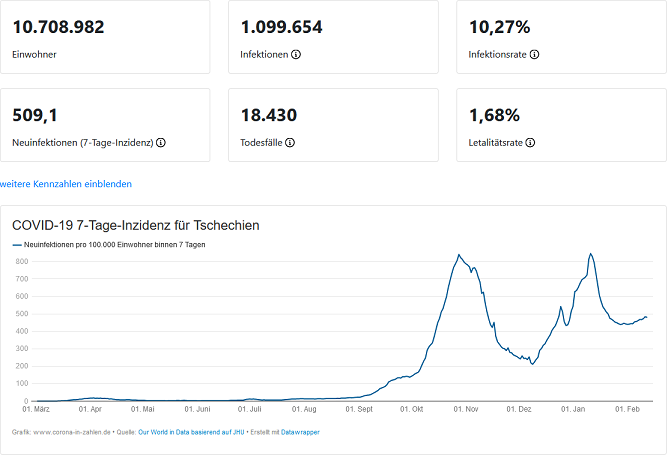Click the 509,1 Neuinfektionen value
Viewport: 668px width, 456px height.
click(x=34, y=115)
